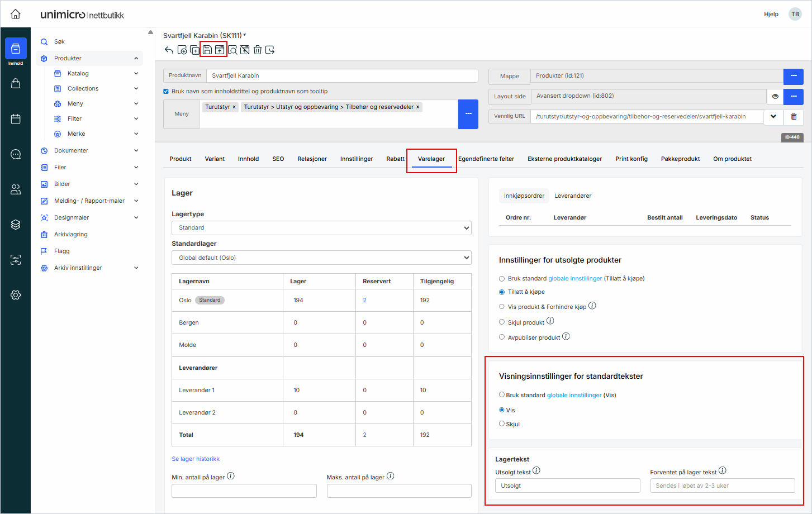Click the duplicate product icon
The height and width of the screenshot is (514, 812).
[x=194, y=50]
